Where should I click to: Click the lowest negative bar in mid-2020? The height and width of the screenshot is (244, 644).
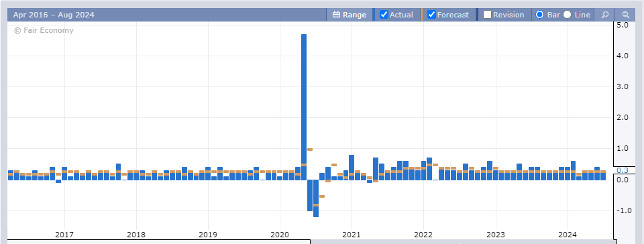316,198
